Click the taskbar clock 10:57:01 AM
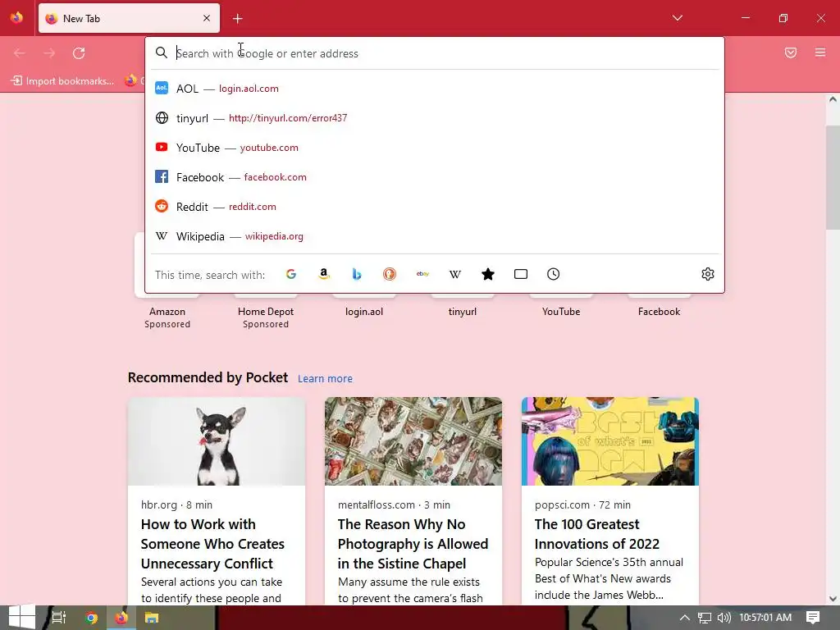The image size is (840, 630). tap(765, 618)
